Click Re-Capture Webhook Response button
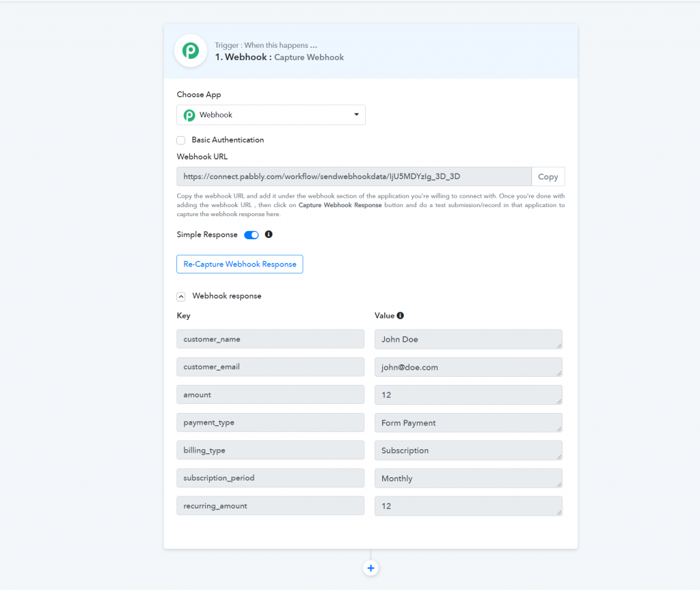The height and width of the screenshot is (590, 700). pyautogui.click(x=240, y=264)
